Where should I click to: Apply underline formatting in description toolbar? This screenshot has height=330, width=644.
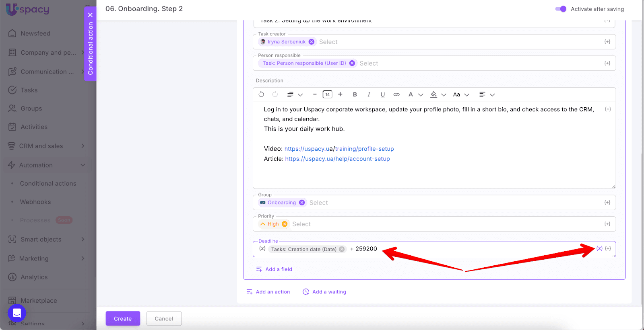coord(382,94)
